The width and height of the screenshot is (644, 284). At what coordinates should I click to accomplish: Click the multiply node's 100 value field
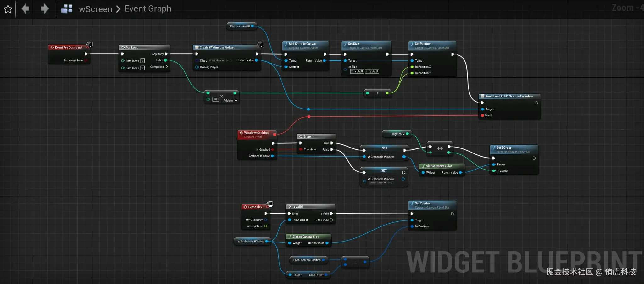tap(216, 99)
